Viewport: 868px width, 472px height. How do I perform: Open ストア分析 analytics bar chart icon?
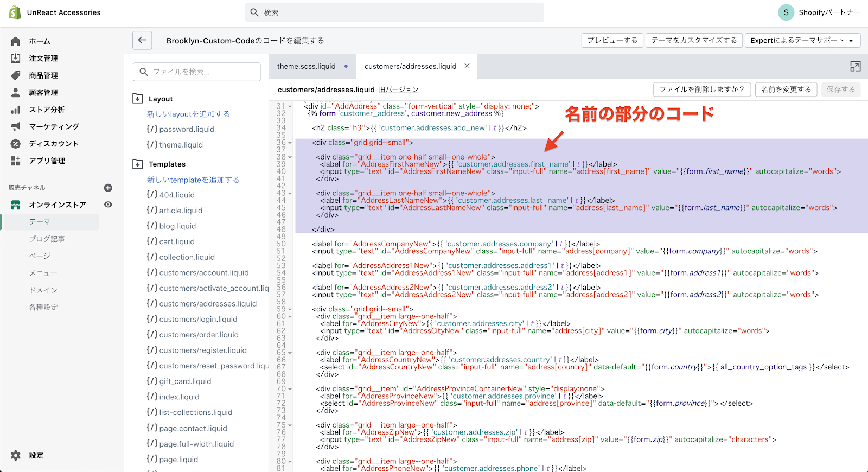[16, 110]
